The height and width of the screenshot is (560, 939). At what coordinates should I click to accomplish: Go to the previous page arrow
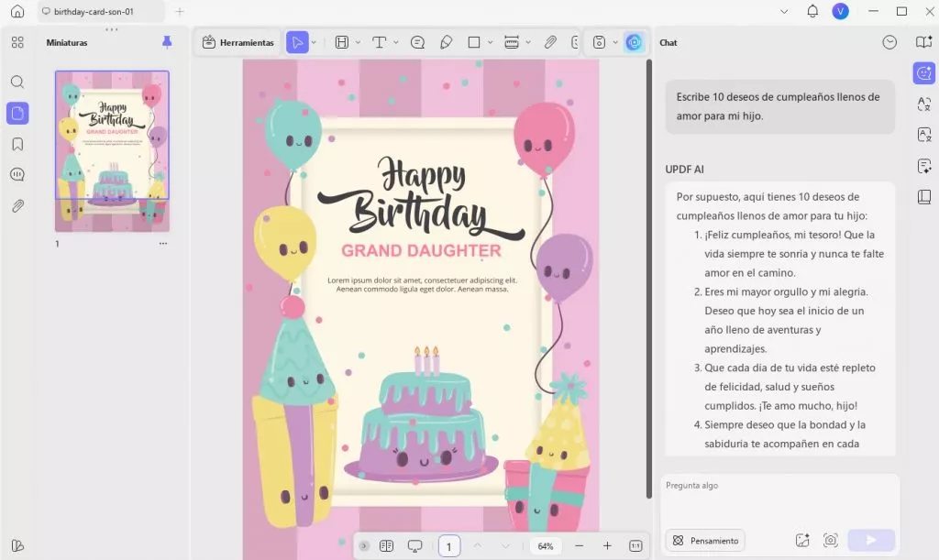[477, 545]
